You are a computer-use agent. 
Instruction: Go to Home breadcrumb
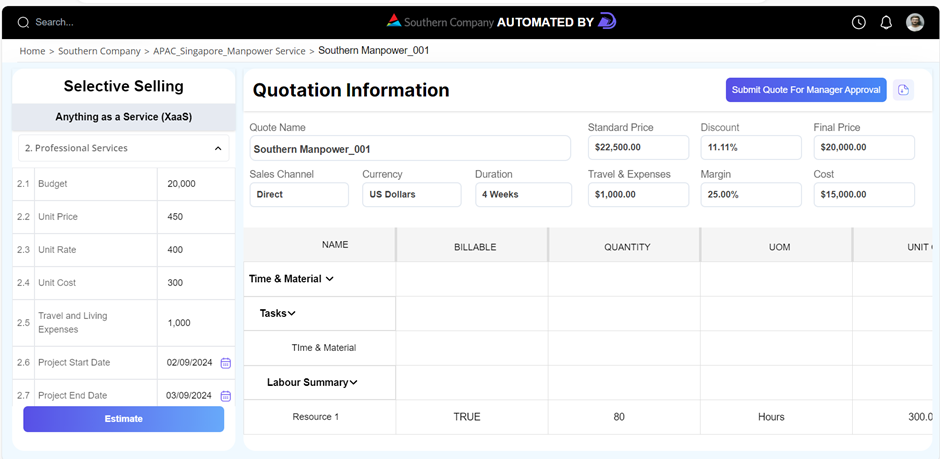[x=32, y=51]
